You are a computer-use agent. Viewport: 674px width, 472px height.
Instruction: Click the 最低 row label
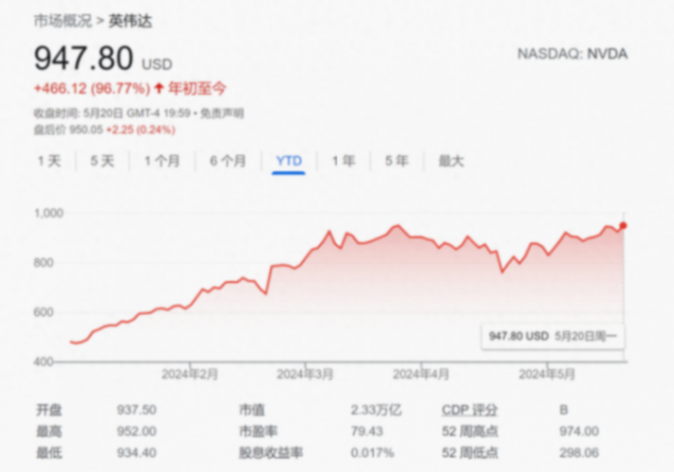click(49, 453)
